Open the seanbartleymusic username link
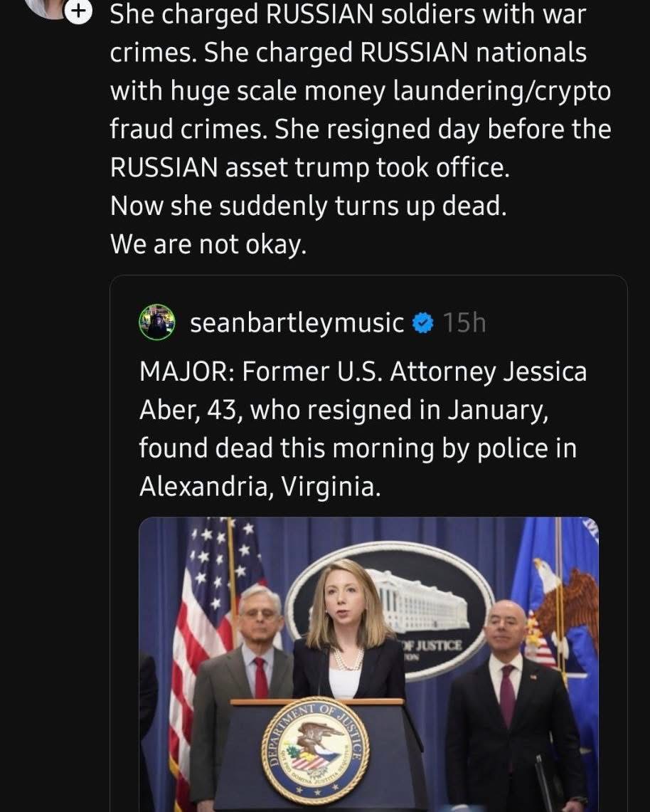This screenshot has height=812, width=650. click(297, 323)
